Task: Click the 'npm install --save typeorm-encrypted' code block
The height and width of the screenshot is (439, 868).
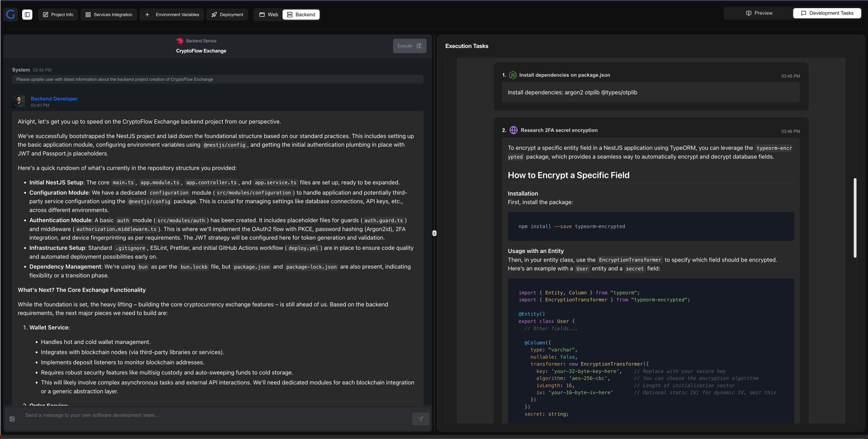Action: pyautogui.click(x=651, y=226)
